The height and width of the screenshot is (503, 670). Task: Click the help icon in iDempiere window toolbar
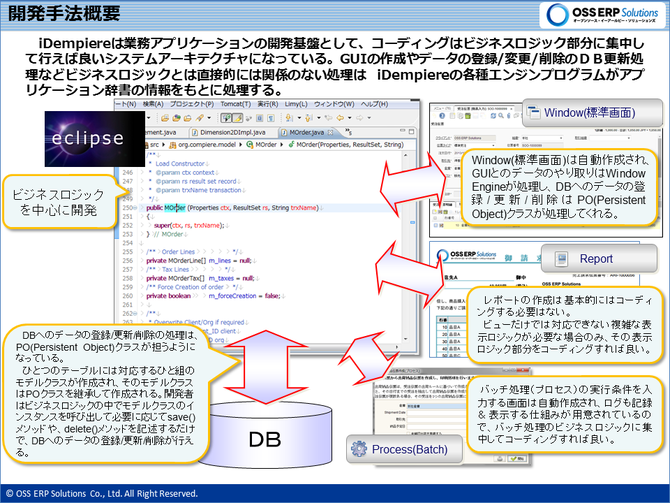click(x=442, y=116)
